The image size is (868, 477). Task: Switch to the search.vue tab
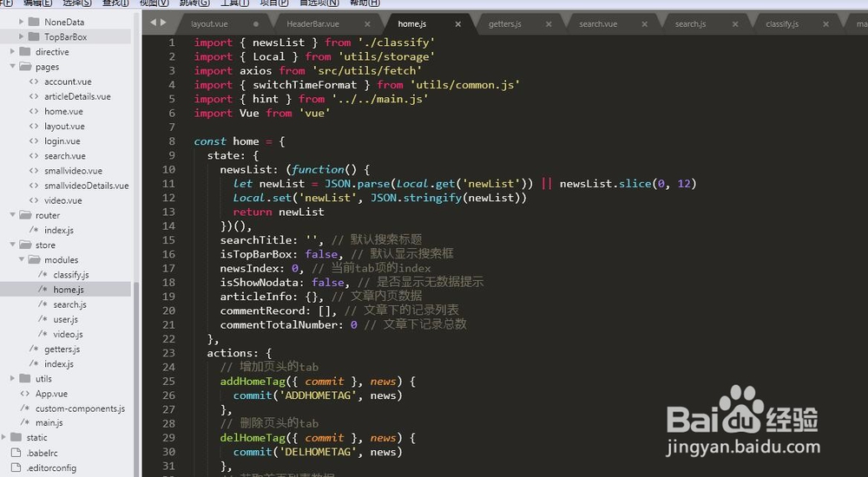click(598, 24)
